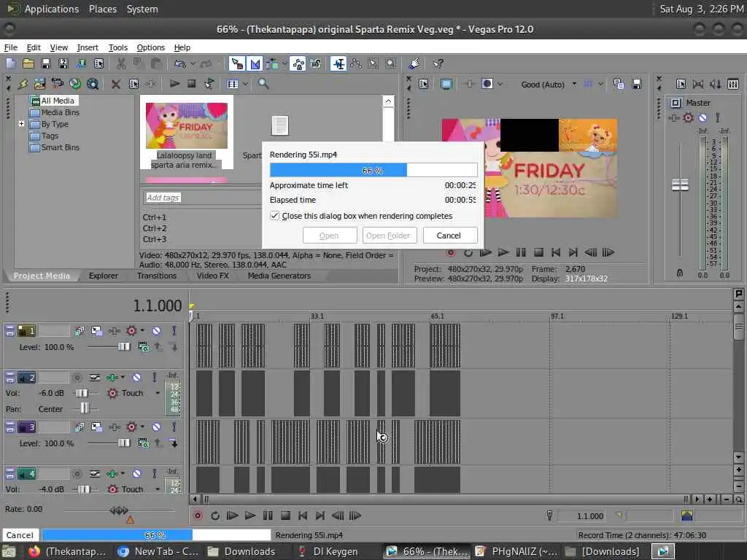The width and height of the screenshot is (747, 560).
Task: Save project using the floppy disk icon
Action: (46, 63)
